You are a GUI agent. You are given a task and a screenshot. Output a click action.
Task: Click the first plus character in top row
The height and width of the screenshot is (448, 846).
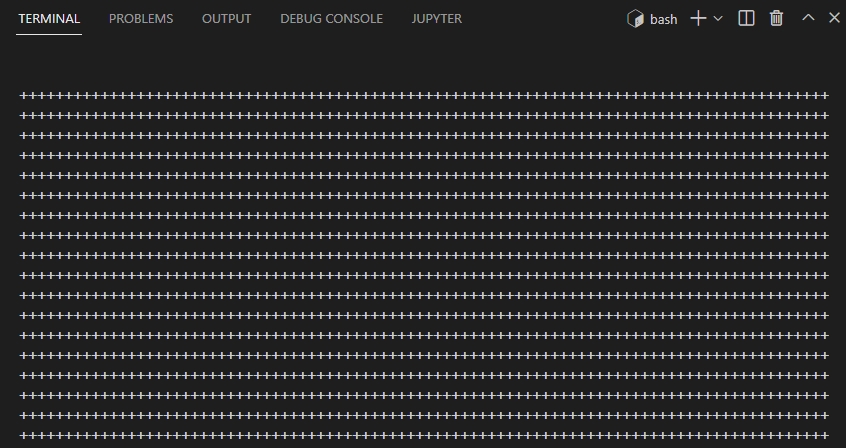(23, 96)
